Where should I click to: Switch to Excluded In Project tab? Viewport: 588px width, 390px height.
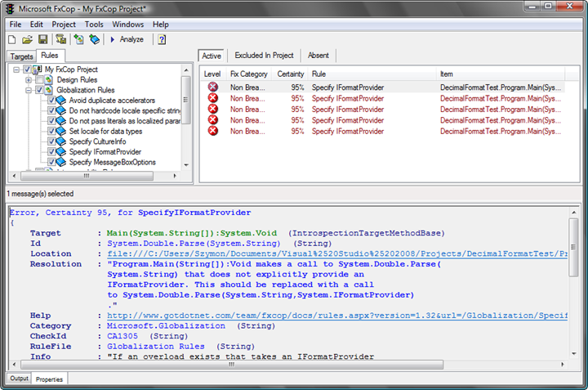point(264,56)
